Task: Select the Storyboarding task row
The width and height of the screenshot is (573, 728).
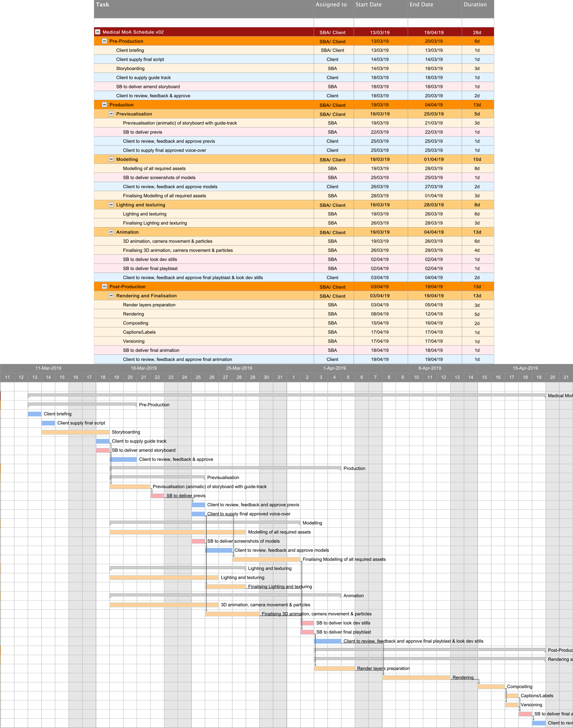Action: coord(294,69)
